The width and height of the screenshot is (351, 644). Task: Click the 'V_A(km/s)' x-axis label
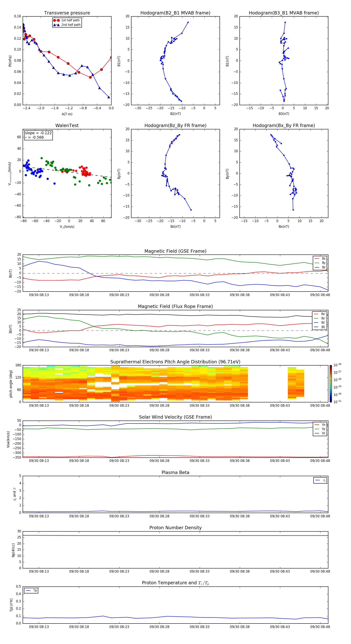click(67, 227)
